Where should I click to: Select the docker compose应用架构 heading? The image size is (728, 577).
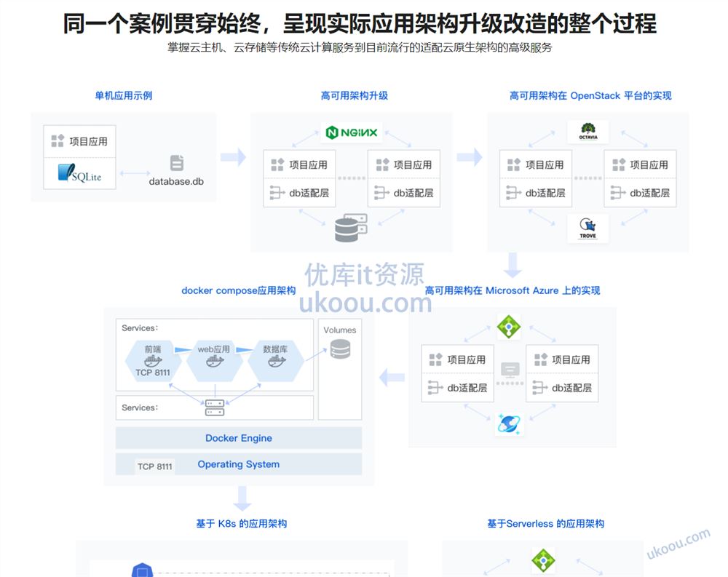[238, 290]
